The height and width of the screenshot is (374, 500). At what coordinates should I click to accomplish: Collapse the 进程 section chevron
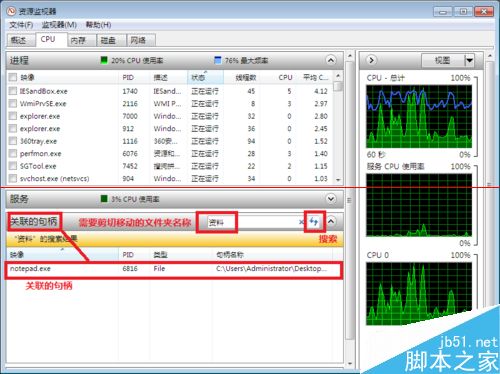pos(330,60)
